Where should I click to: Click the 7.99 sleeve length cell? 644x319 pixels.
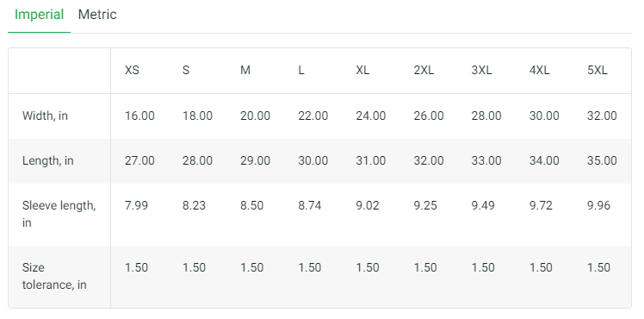[x=136, y=205]
